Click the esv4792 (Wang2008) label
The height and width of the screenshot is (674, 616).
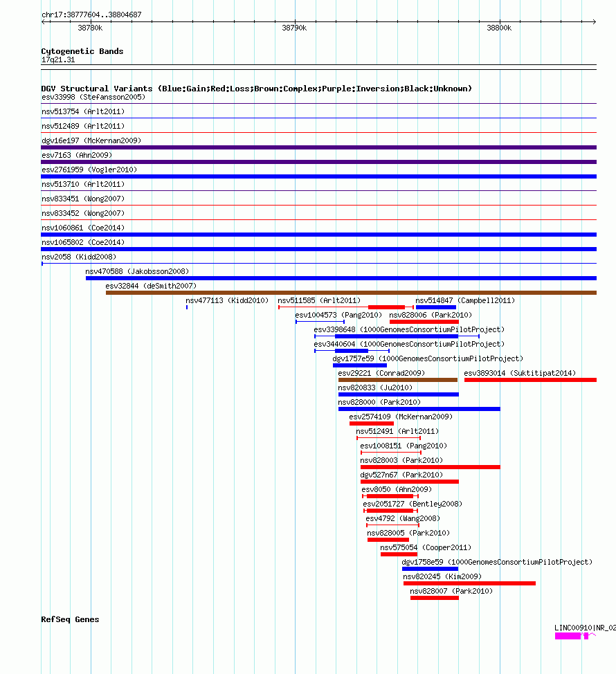tap(403, 519)
